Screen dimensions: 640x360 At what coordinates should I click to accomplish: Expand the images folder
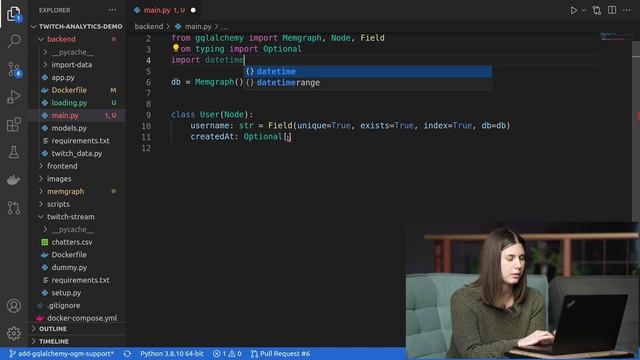point(77,179)
